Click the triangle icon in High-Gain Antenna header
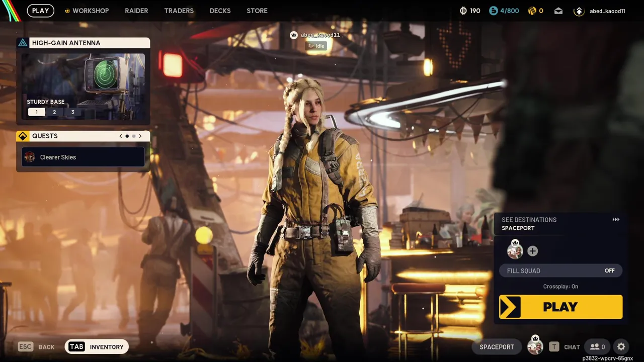This screenshot has height=362, width=644. click(x=23, y=43)
